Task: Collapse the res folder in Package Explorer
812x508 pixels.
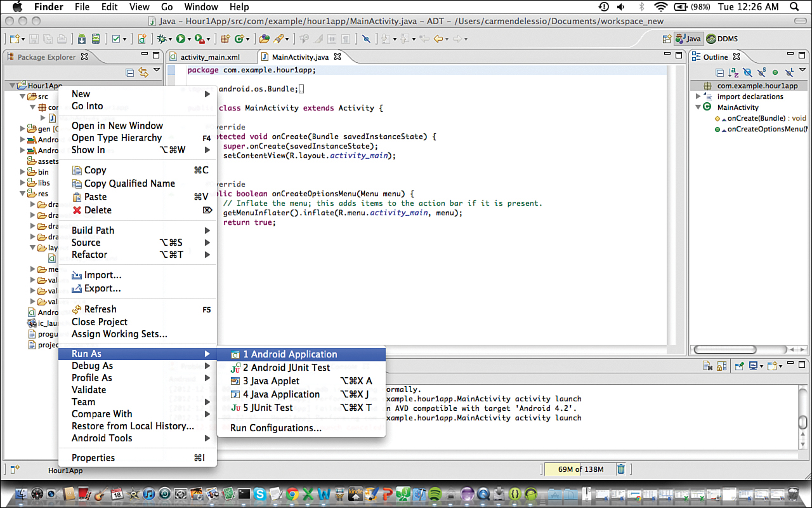Action: click(23, 194)
